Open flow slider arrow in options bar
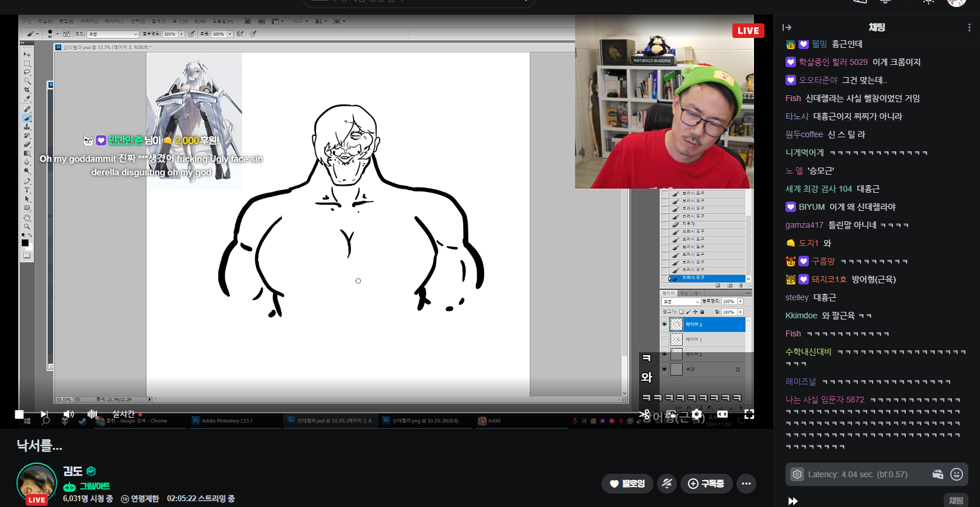The height and width of the screenshot is (507, 980). click(x=230, y=34)
